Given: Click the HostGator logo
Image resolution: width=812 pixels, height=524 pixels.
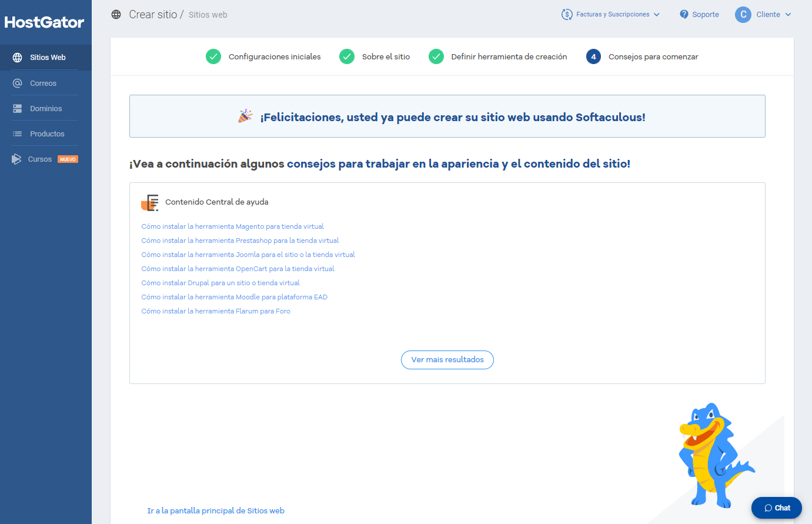Looking at the screenshot, I should point(45,22).
